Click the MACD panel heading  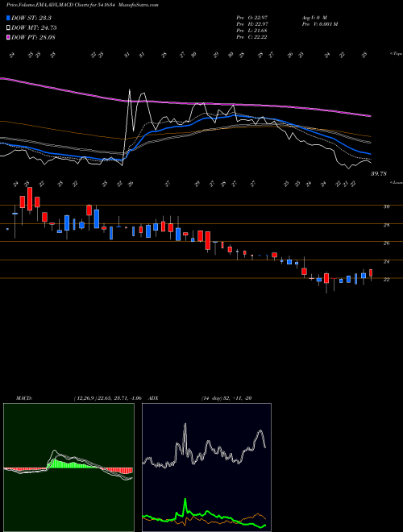click(x=24, y=398)
